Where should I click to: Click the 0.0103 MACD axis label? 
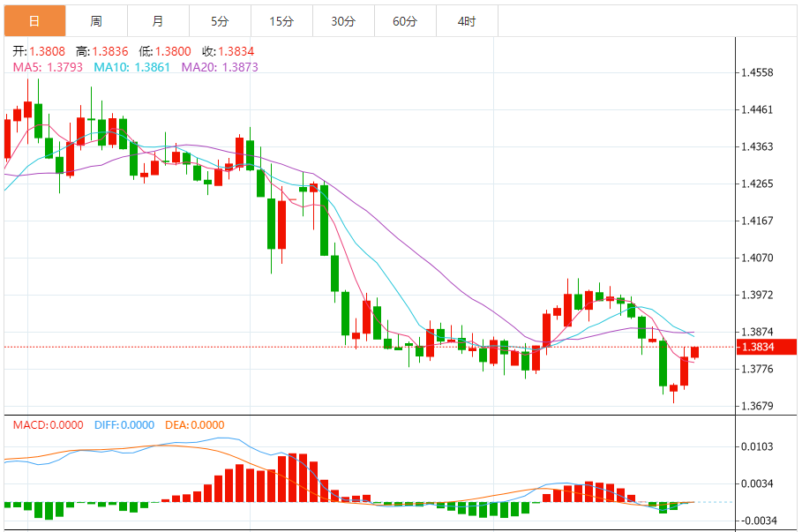758,446
